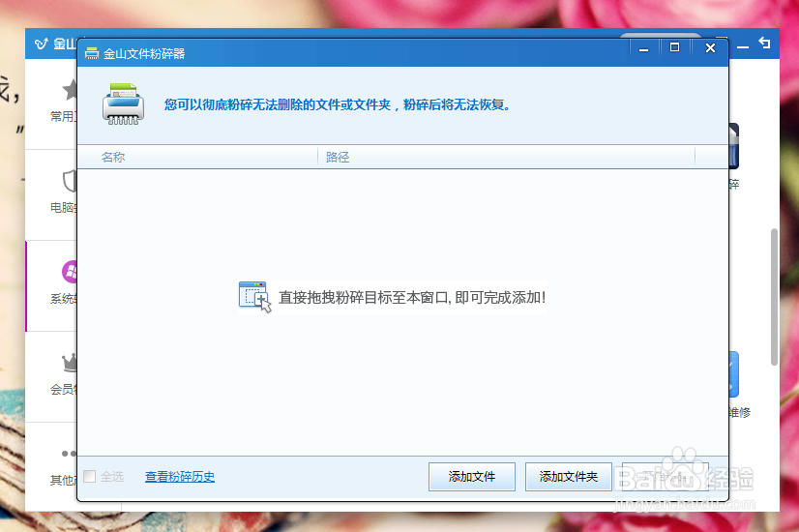This screenshot has width=799, height=532.
Task: Click the file shredder printer icon
Action: (x=123, y=103)
